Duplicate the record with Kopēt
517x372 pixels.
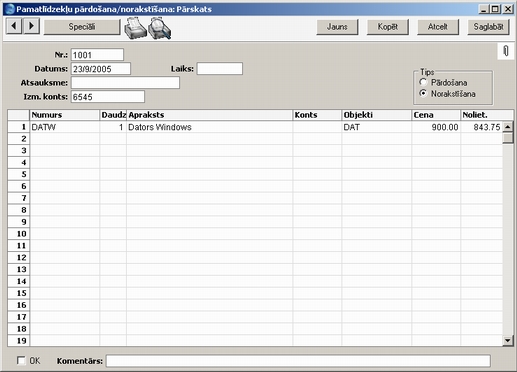click(388, 27)
